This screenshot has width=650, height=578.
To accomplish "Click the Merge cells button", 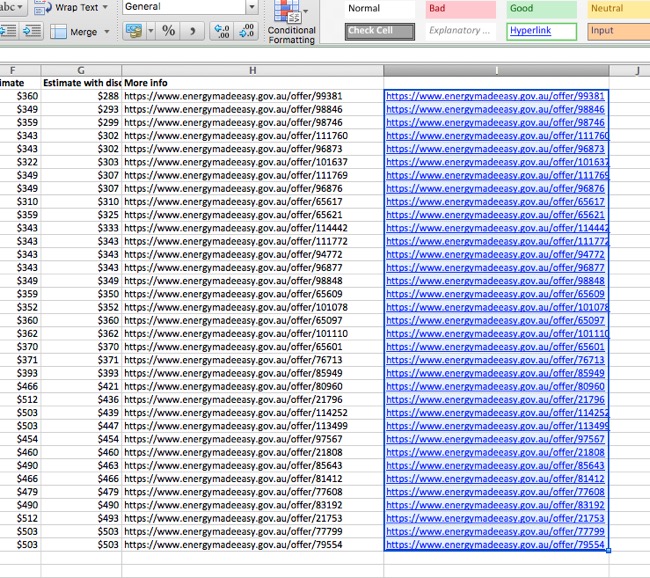I will [x=74, y=32].
